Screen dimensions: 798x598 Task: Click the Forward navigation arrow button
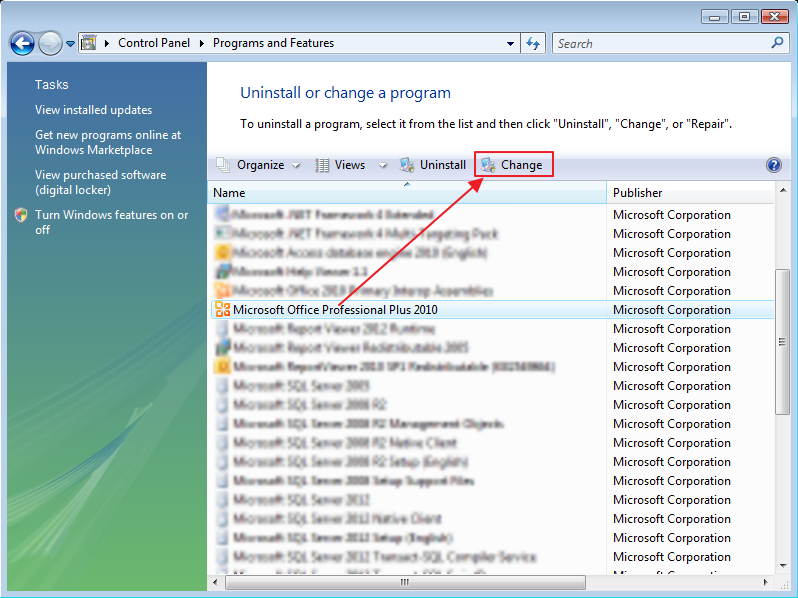(50, 43)
